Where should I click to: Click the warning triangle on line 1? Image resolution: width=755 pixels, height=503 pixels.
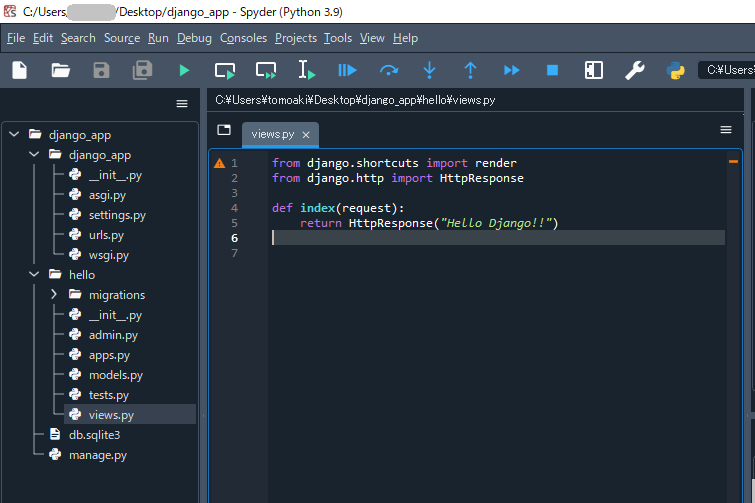[220, 163]
